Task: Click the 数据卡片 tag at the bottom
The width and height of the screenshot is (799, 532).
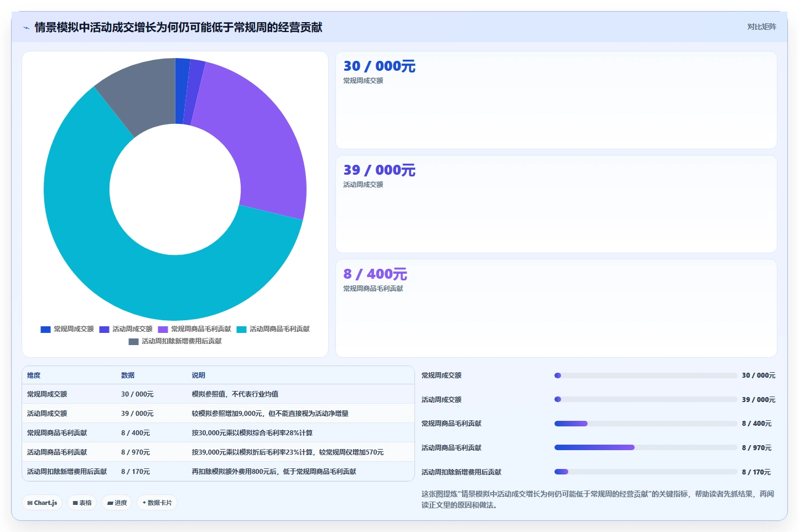Action: coord(157,503)
